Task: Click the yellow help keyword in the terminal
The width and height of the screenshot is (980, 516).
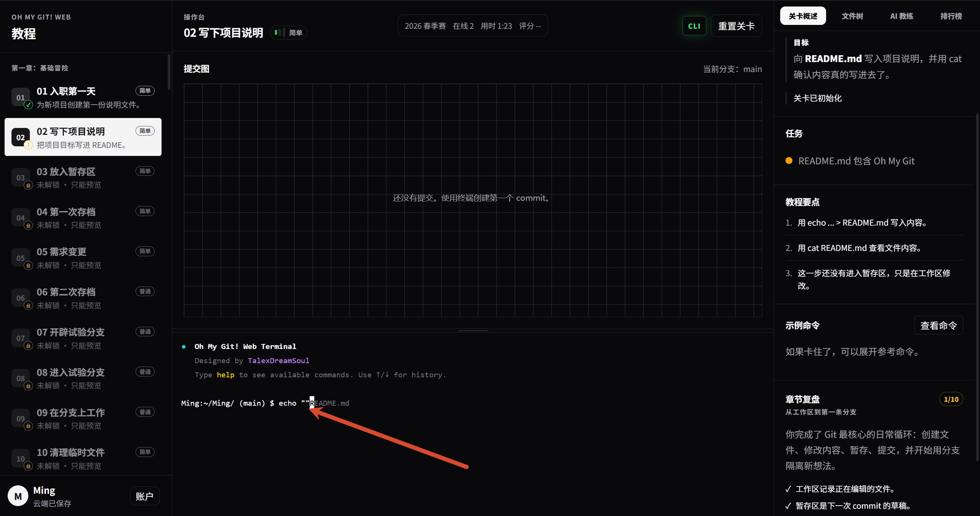Action: (225, 375)
